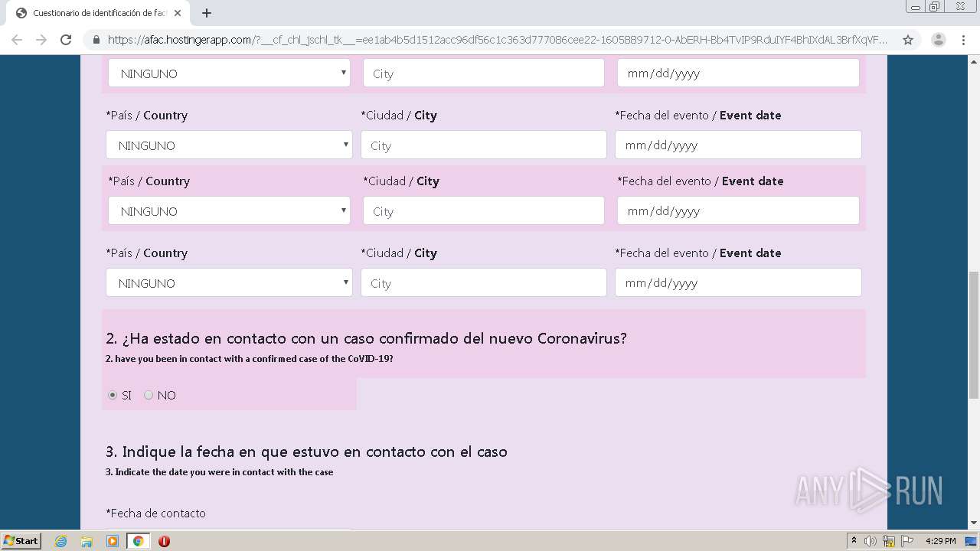This screenshot has width=980, height=551.
Task: Bookmark this page with the star icon
Action: 908,40
